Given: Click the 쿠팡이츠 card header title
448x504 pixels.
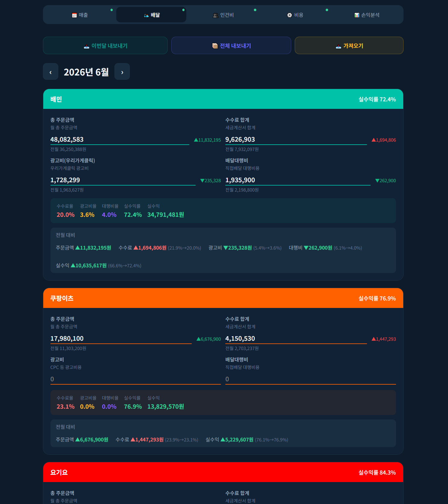Looking at the screenshot, I should (62, 298).
